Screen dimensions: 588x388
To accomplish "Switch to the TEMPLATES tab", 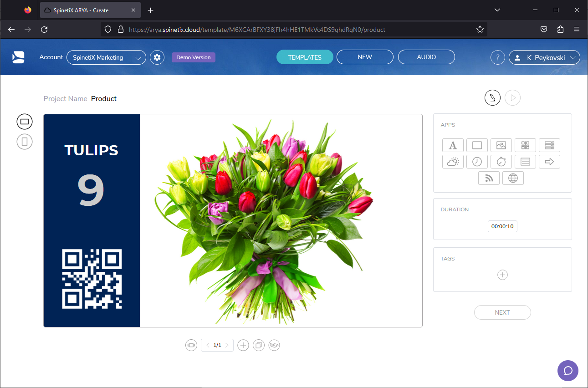I will (x=304, y=57).
